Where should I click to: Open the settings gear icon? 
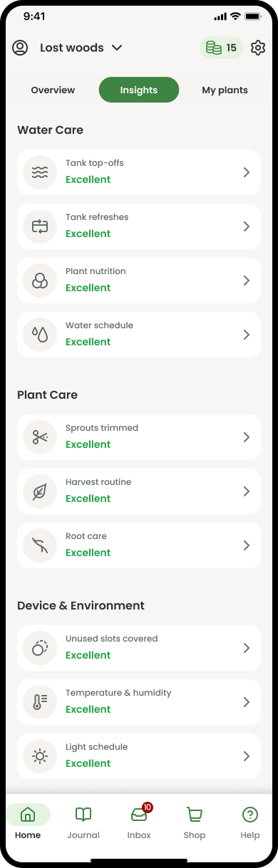(258, 48)
